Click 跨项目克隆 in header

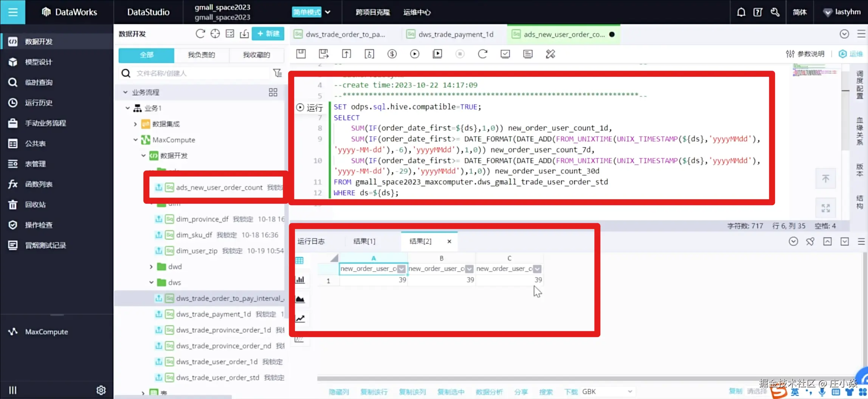tap(373, 12)
